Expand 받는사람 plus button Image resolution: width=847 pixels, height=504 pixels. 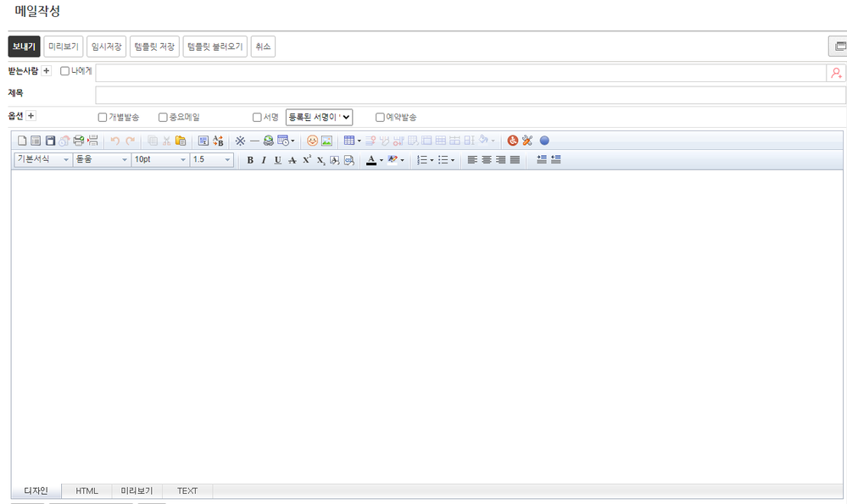coord(47,70)
